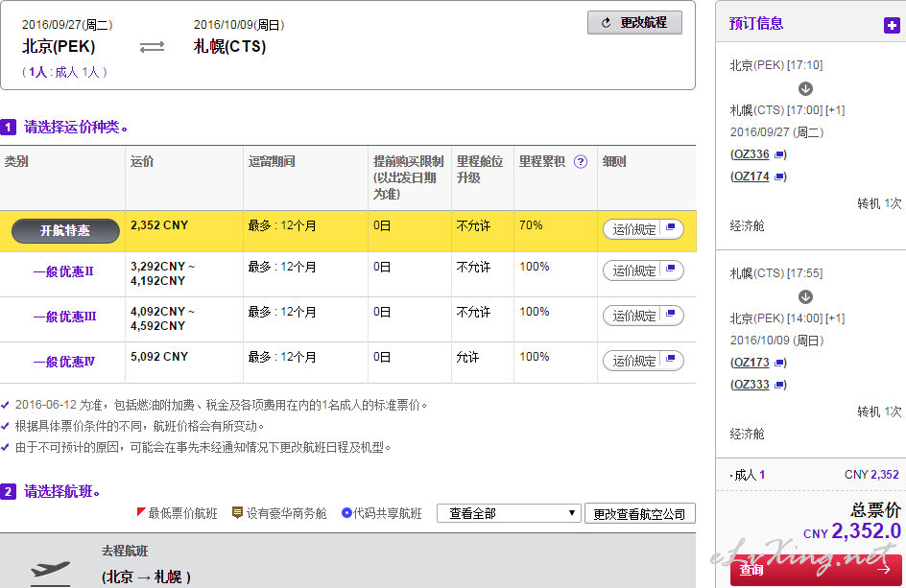Click the 北京(PEK) origin heading
The height and width of the screenshot is (588, 906).
point(59,46)
